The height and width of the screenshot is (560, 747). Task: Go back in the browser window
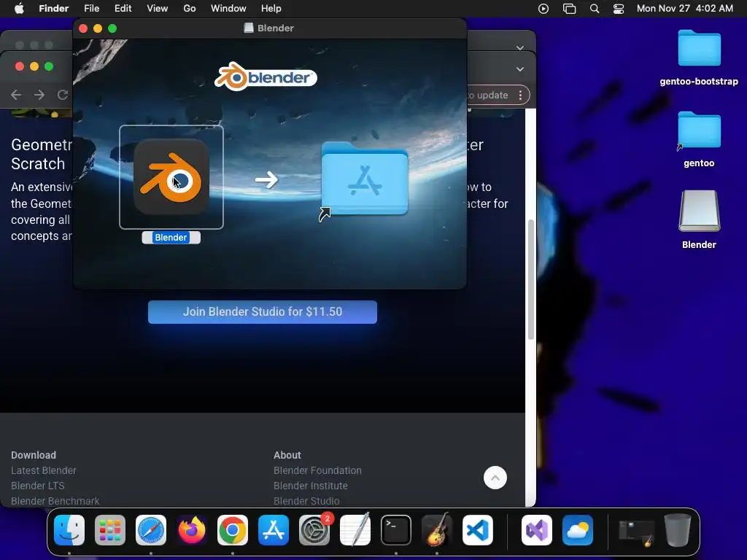pos(16,95)
